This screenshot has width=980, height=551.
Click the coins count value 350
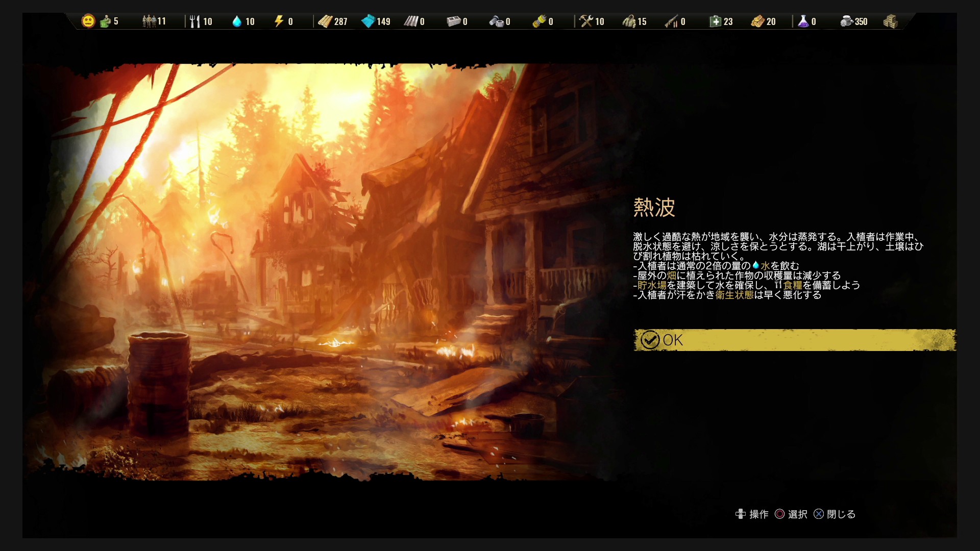pyautogui.click(x=861, y=21)
